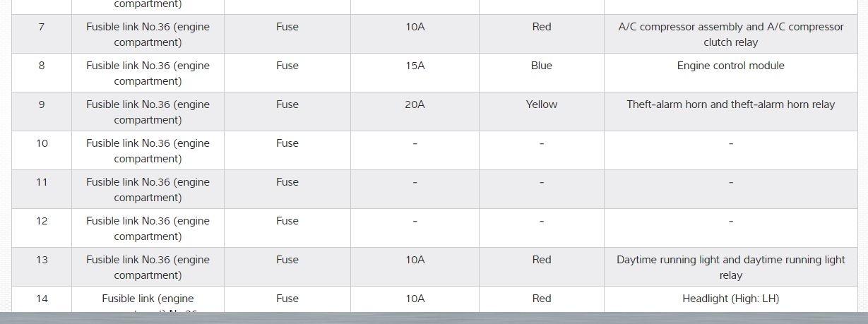
Task: Select row number 10 cell
Action: [x=42, y=143]
